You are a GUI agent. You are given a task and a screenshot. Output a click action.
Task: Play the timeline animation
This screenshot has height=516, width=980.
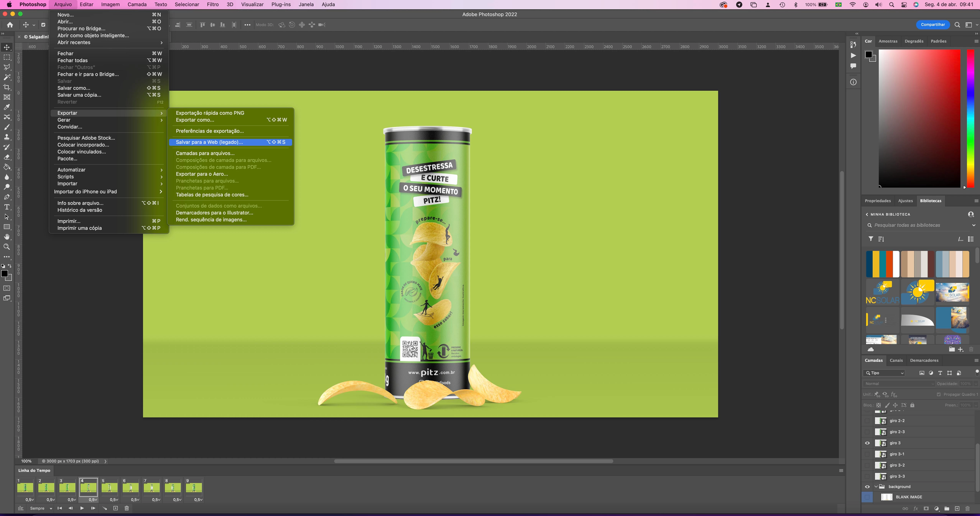coord(82,508)
